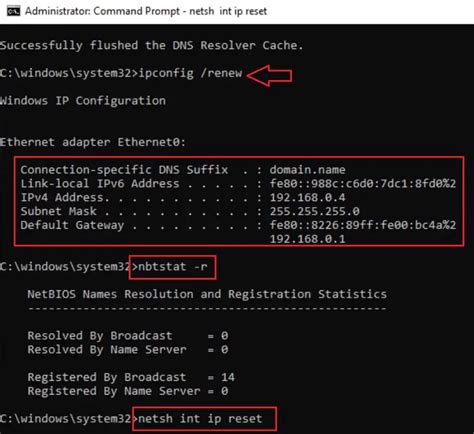This screenshot has height=434, width=474.
Task: Click the 'ipconfig /renew' command text
Action: 190,73
